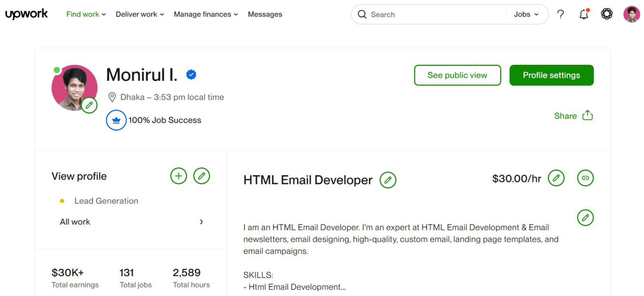Open help using question mark icon

click(560, 14)
